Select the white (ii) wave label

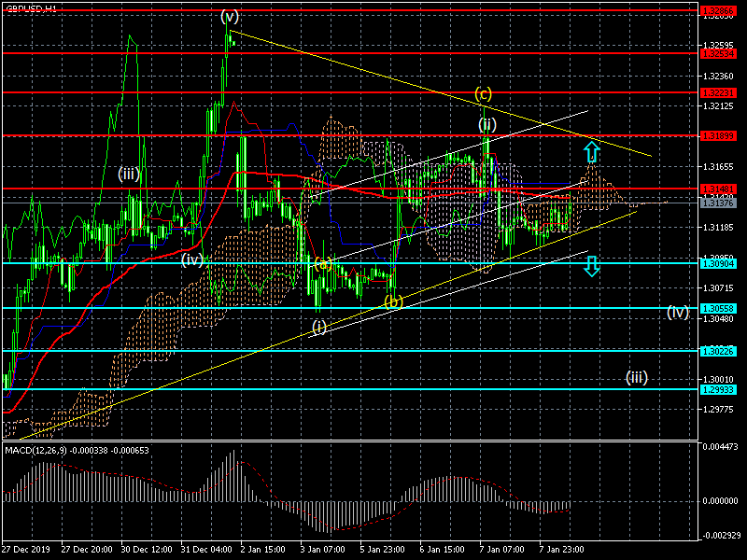[486, 124]
